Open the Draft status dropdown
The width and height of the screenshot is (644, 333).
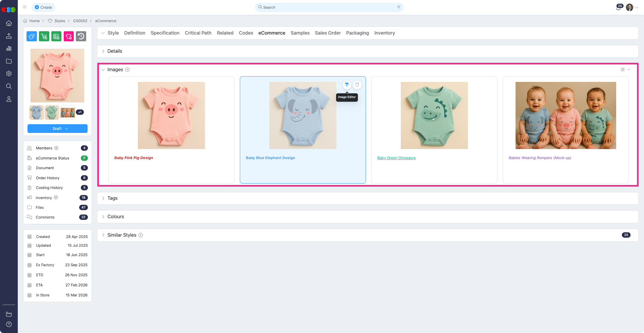(x=57, y=129)
